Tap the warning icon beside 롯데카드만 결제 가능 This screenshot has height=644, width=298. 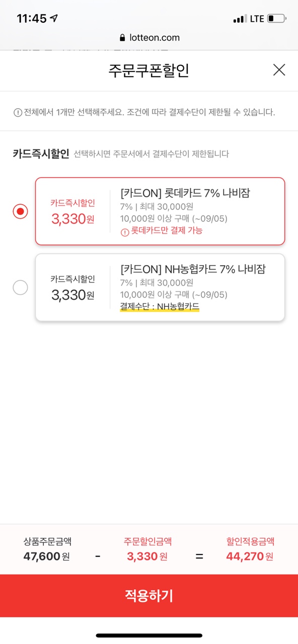click(x=124, y=231)
